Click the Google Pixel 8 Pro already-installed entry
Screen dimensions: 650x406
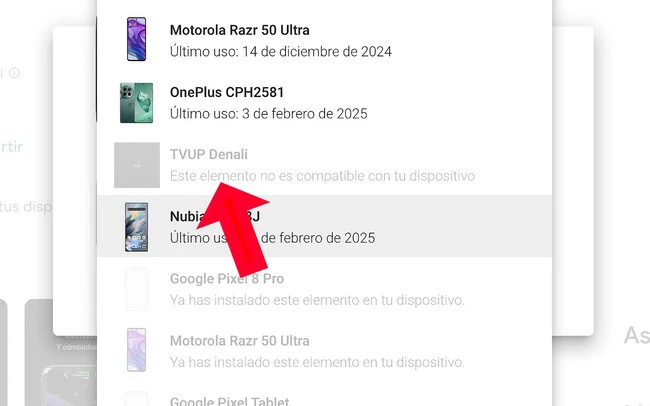tap(324, 289)
